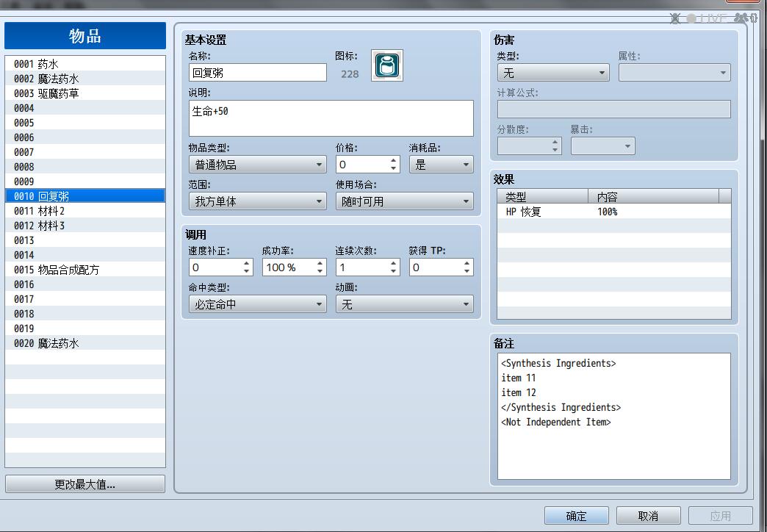Open the 伤害 类型 dropdown showing 无
767x532 pixels.
coord(553,73)
